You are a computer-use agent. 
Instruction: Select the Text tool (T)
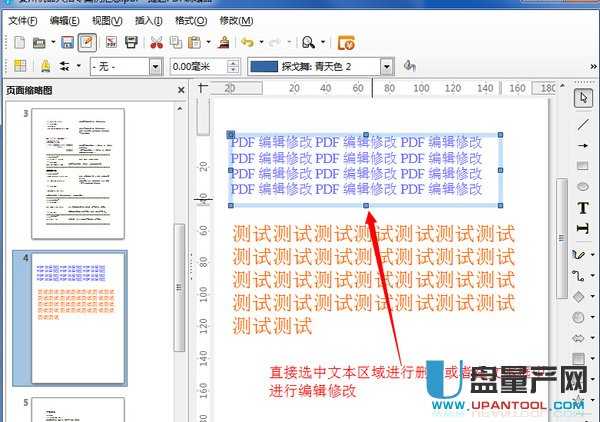tap(583, 208)
